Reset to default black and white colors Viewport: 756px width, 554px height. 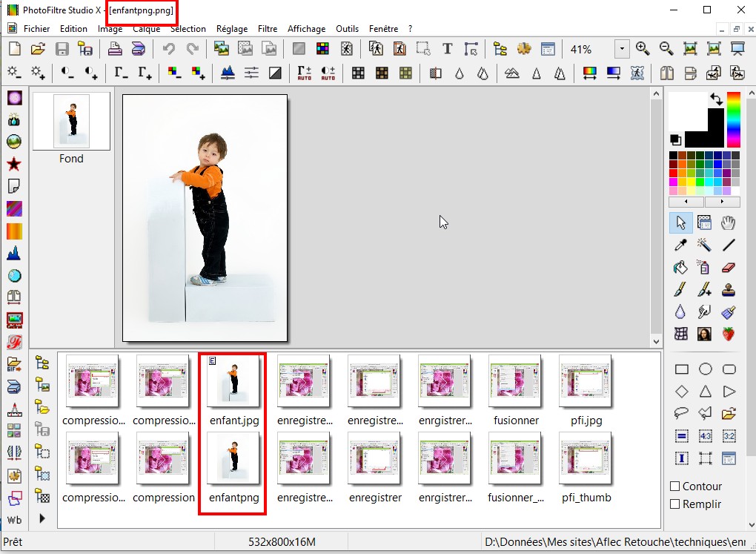[x=675, y=140]
